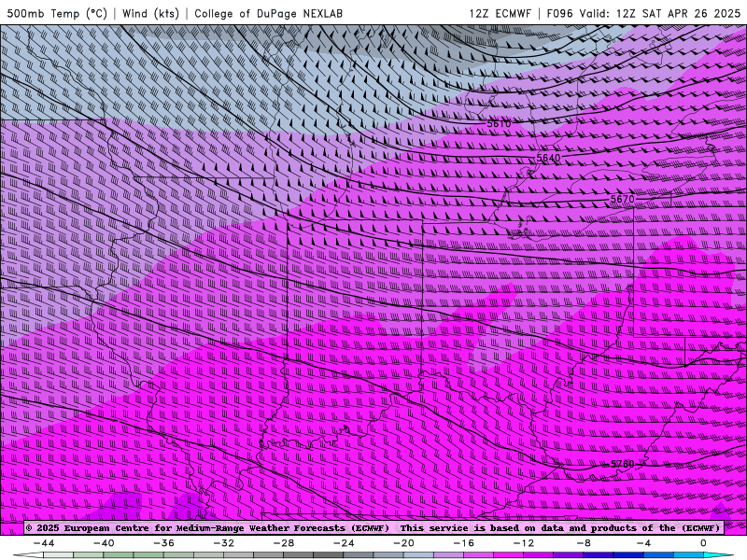Click the 5610 height contour label

[499, 124]
